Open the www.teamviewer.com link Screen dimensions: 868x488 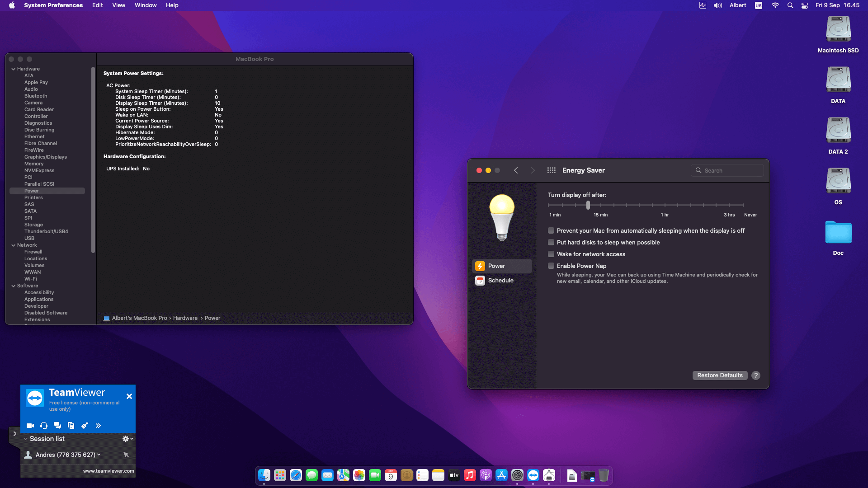click(108, 471)
